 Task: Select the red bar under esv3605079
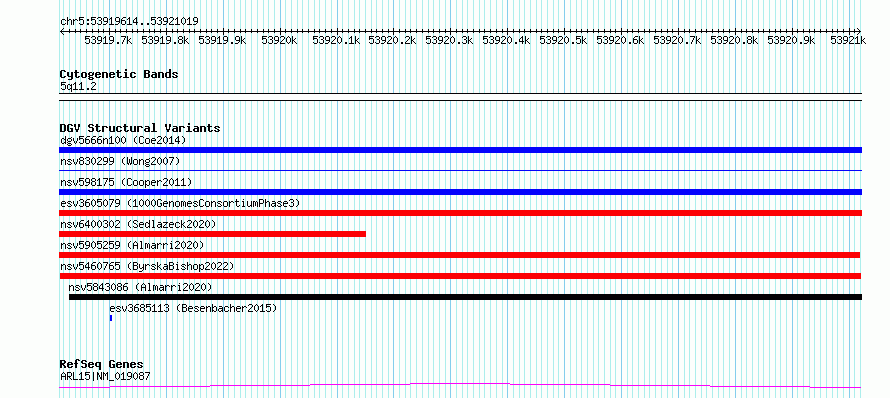pyautogui.click(x=460, y=213)
